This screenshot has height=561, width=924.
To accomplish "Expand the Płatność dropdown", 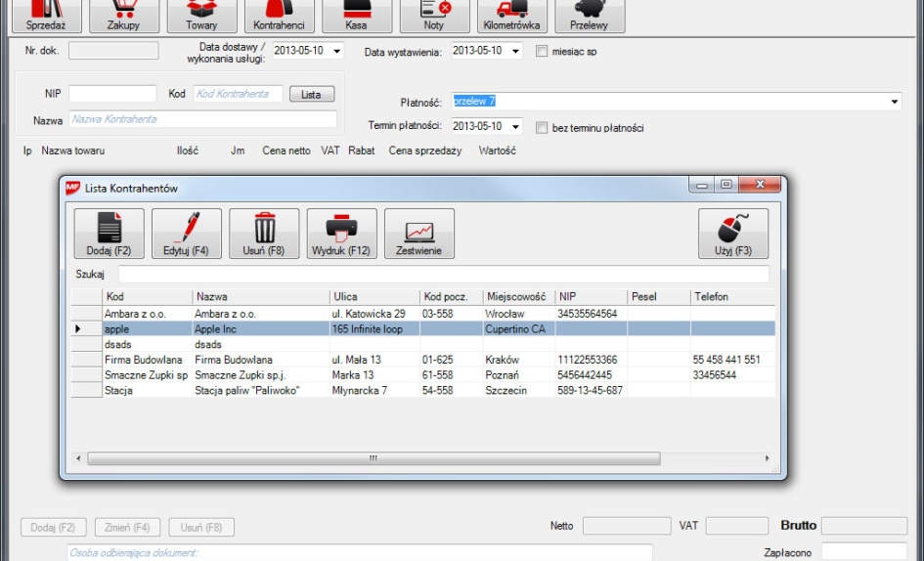I will [894, 102].
